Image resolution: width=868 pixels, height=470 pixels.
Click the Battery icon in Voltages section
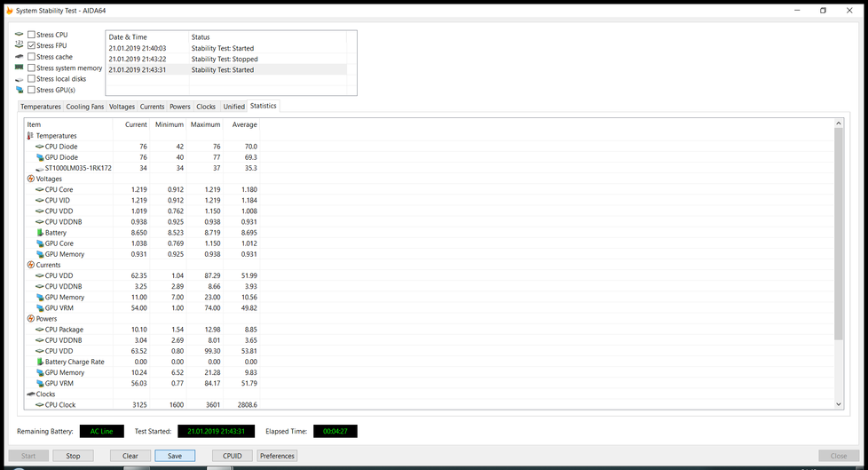click(x=40, y=233)
